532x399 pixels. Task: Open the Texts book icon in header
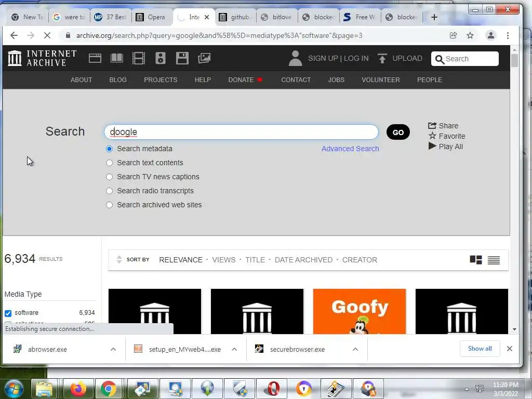coord(117,58)
